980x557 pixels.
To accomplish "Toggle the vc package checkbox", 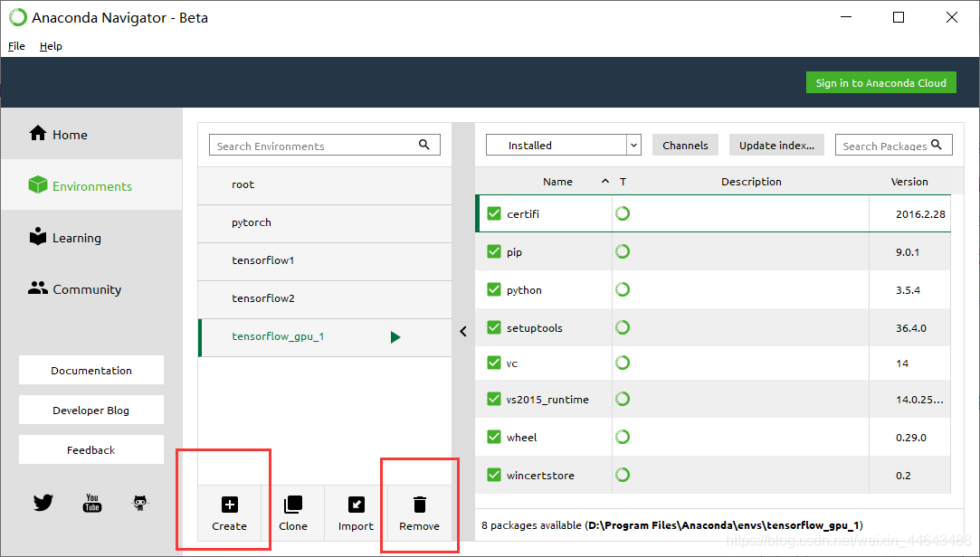I will [x=494, y=363].
